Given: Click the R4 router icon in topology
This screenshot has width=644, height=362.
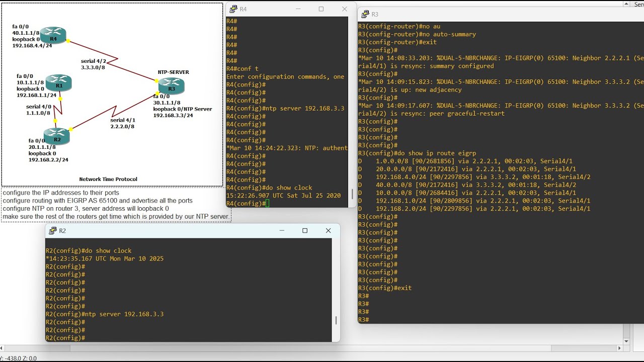Looking at the screenshot, I should 53,35.
